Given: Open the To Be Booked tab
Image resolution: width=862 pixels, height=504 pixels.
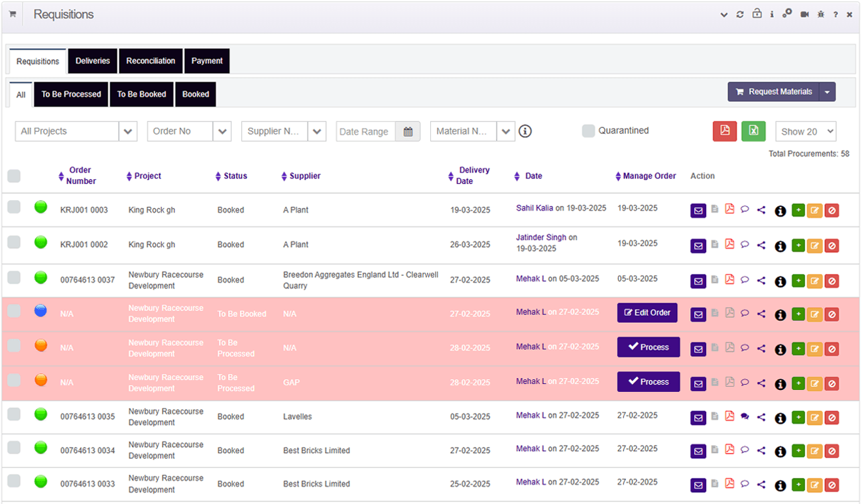Looking at the screenshot, I should [x=141, y=94].
